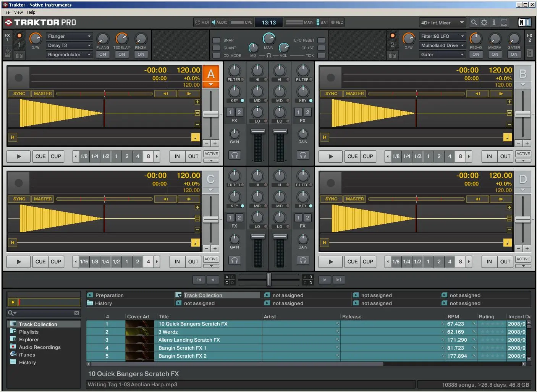Enable SNAP mode in the master panel
This screenshot has height=392, width=537.
216,40
